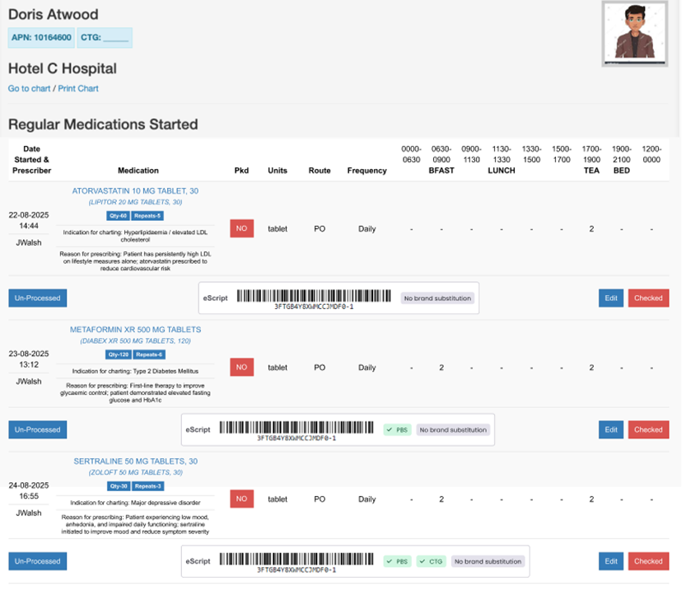Open Metaformin XR 500 mg tablets link
The width and height of the screenshot is (700, 600).
135,330
